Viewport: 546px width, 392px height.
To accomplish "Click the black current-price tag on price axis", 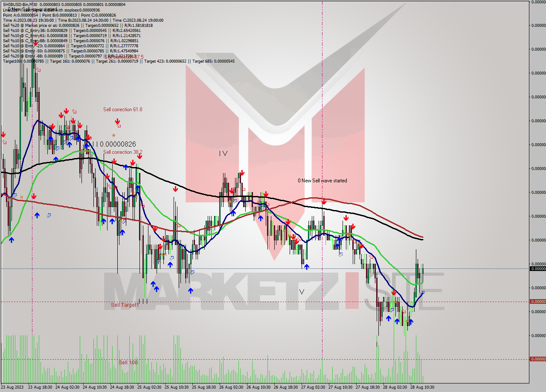I will (537, 268).
